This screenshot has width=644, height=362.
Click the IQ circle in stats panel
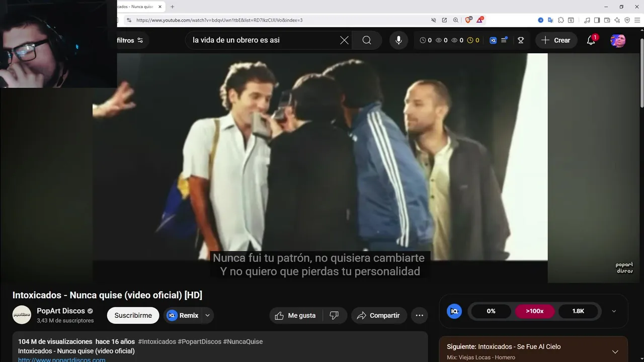pyautogui.click(x=454, y=311)
